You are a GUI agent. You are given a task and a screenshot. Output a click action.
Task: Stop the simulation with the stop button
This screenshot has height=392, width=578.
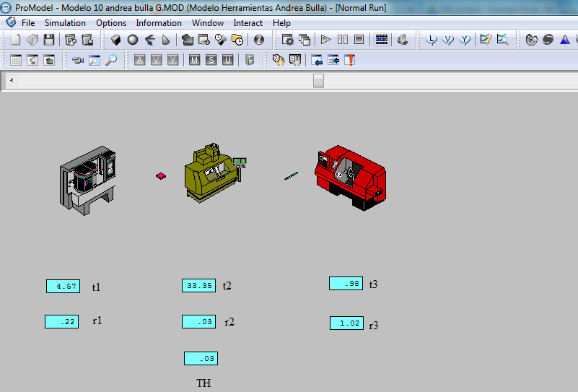pos(359,40)
